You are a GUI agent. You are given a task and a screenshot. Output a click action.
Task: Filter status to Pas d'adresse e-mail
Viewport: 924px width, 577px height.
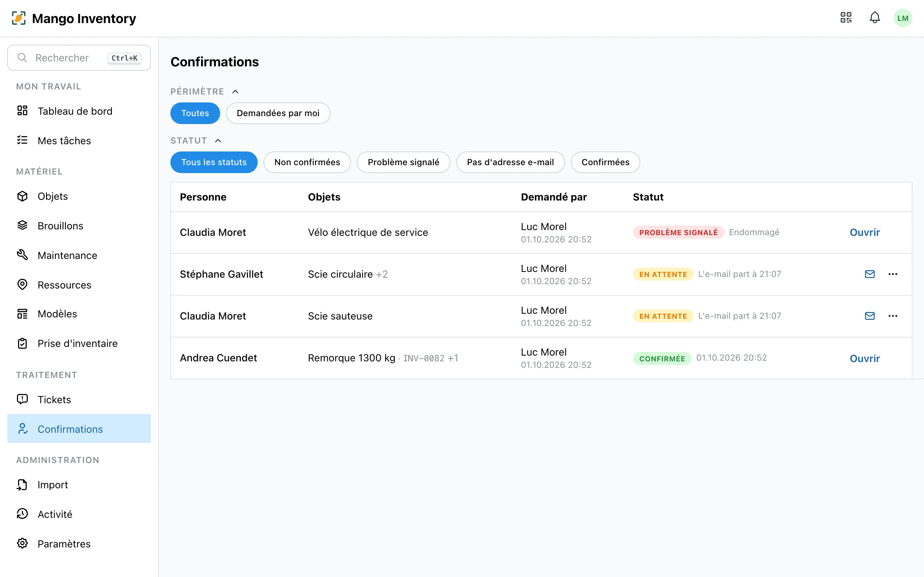tap(510, 162)
